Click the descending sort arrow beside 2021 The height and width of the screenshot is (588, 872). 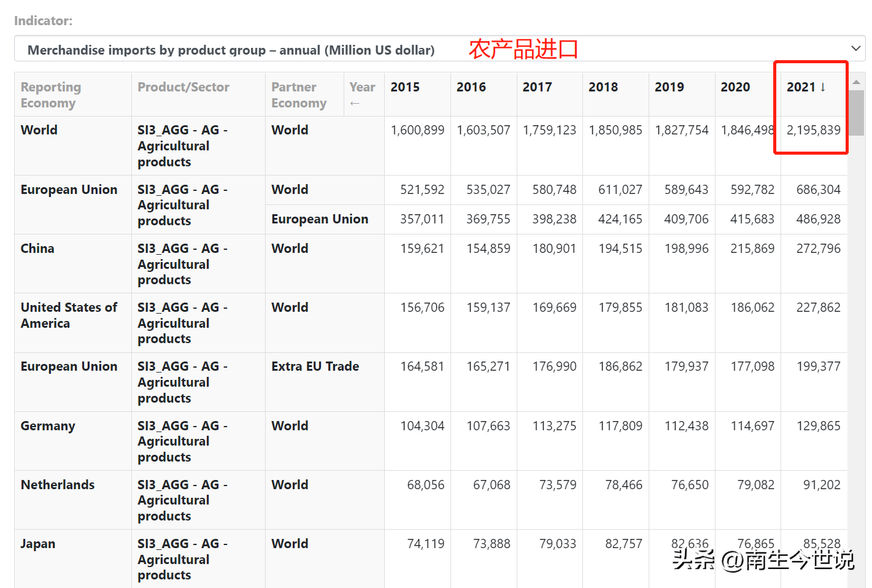[x=823, y=87]
